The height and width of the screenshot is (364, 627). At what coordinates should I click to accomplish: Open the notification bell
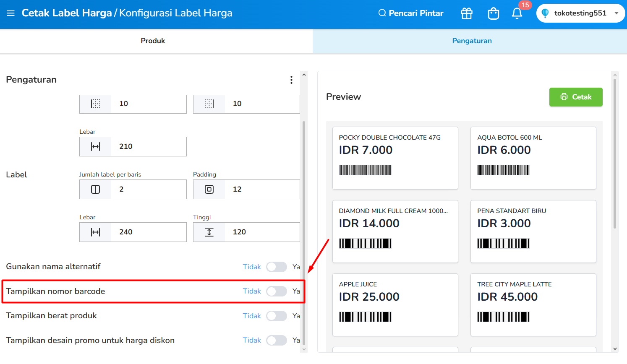click(x=517, y=13)
